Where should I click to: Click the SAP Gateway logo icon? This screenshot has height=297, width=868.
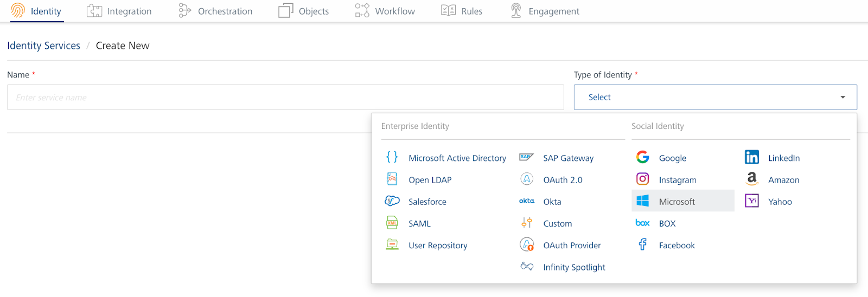click(x=527, y=157)
